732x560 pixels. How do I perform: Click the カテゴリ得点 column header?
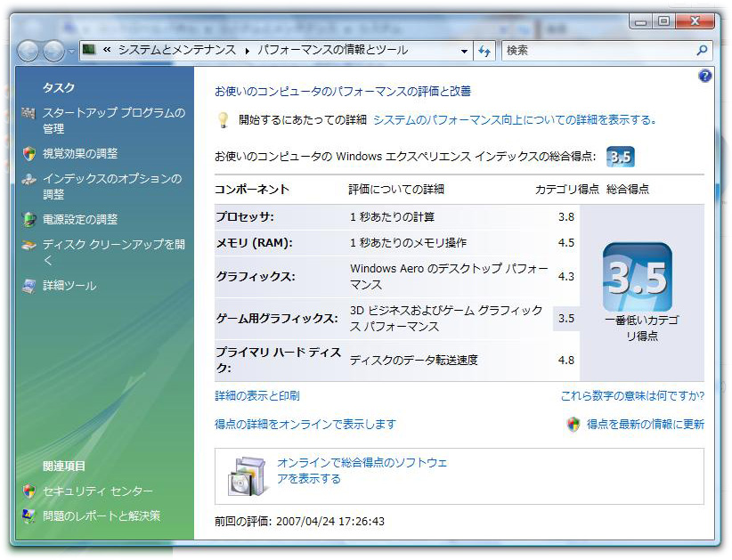pos(566,189)
